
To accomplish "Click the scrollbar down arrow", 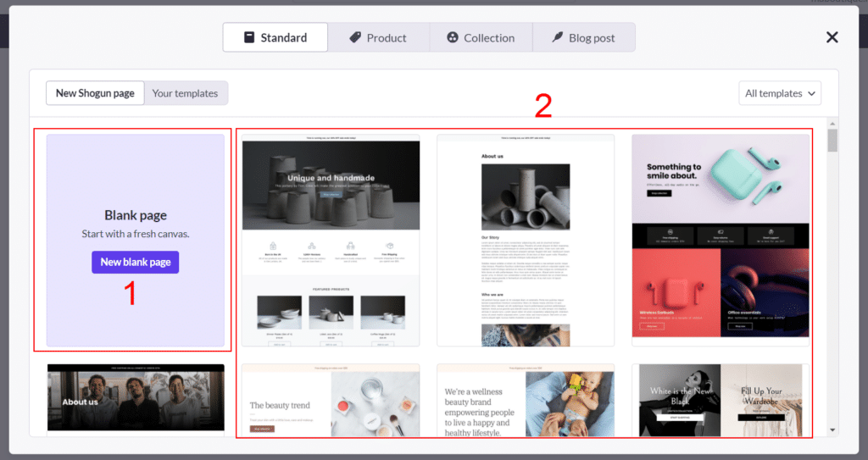I will click(x=832, y=430).
